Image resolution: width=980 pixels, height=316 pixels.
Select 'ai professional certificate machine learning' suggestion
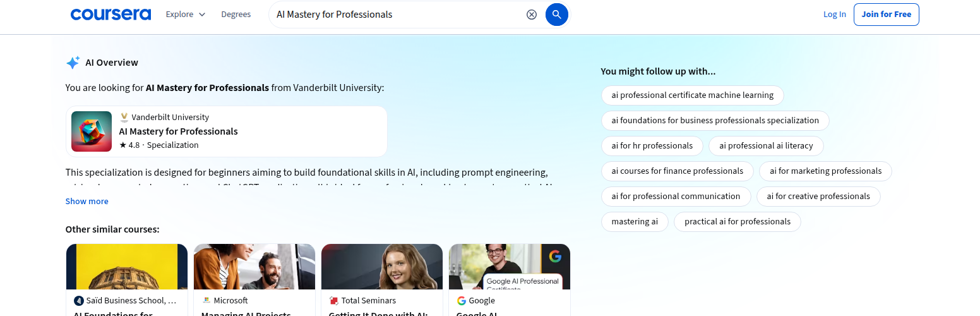[692, 95]
